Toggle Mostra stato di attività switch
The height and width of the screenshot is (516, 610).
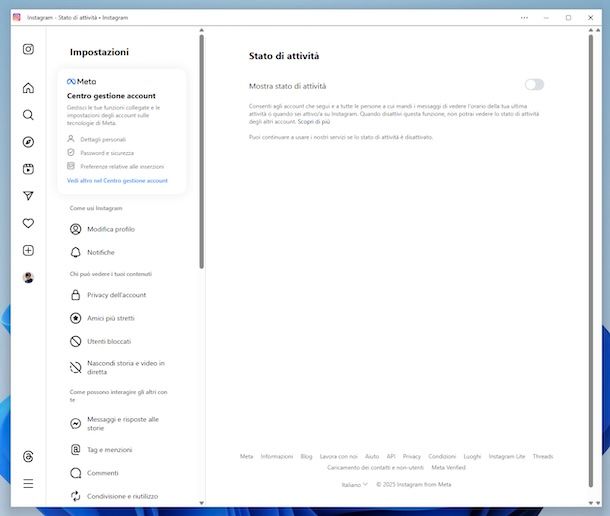point(534,84)
